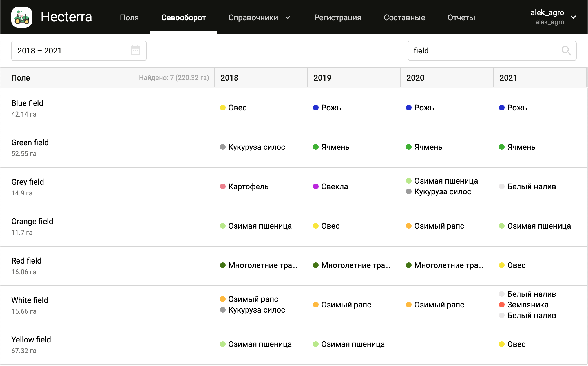Go to the Регистрация section
Viewport: 588px width, 366px height.
coord(337,17)
